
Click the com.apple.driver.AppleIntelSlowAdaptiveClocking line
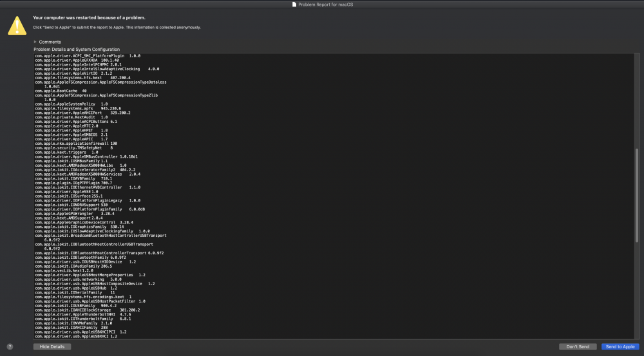(x=97, y=69)
